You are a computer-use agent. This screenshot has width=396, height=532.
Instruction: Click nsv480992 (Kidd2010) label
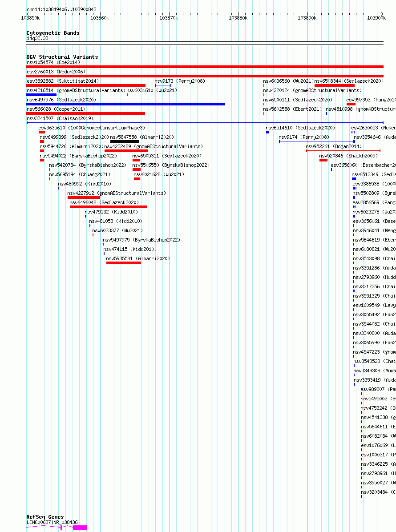[x=85, y=184]
